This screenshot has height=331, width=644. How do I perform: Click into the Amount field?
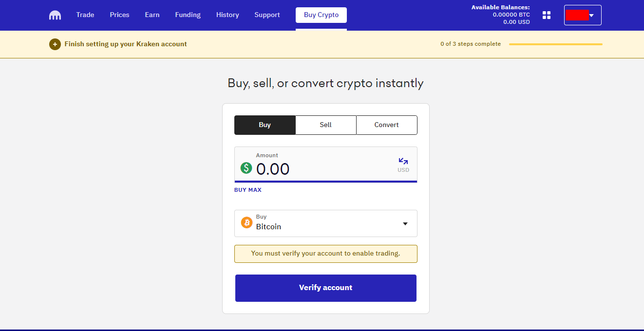click(326, 165)
